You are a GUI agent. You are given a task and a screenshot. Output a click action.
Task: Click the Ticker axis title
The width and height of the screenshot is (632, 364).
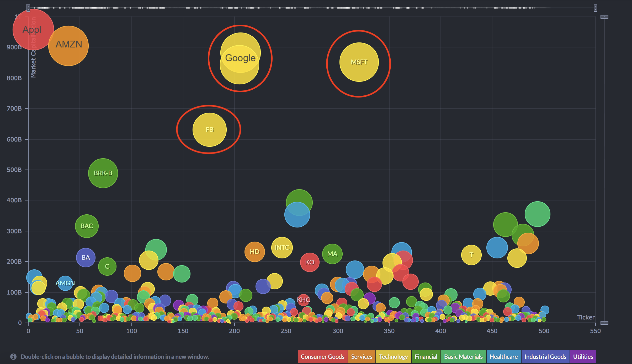586,317
